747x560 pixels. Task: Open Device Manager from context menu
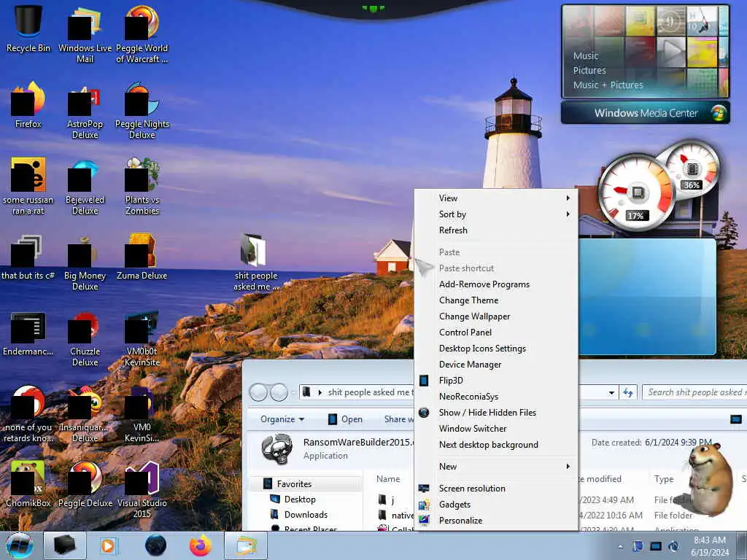(x=496, y=365)
